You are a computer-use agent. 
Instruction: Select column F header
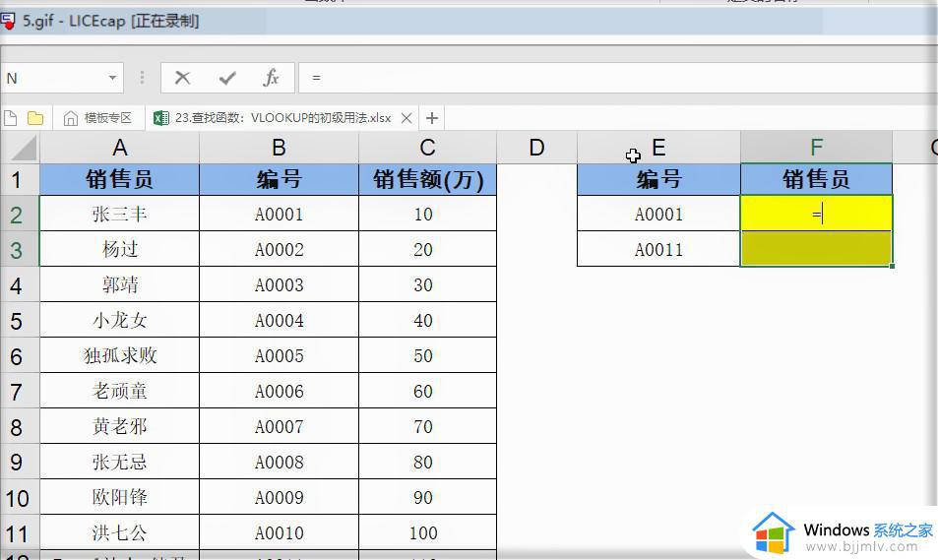pos(817,148)
